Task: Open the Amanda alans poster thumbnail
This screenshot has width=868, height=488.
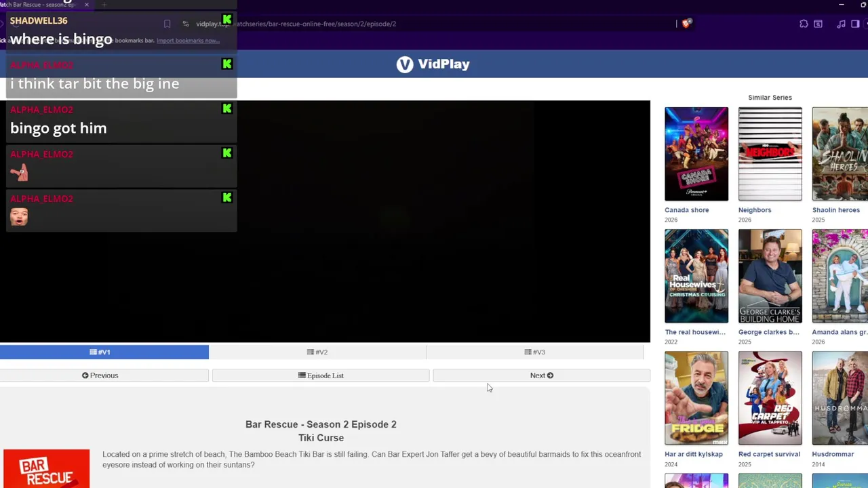Action: (x=840, y=276)
